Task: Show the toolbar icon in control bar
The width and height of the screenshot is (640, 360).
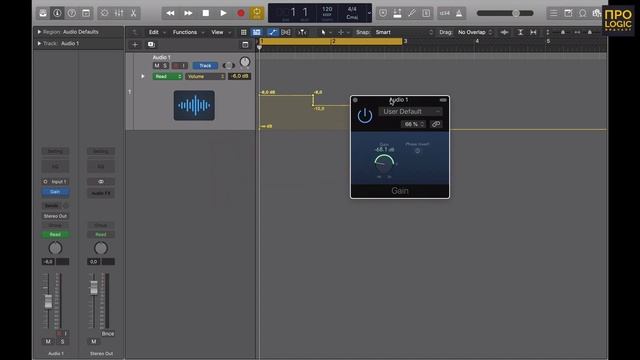Action: pyautogui.click(x=86, y=13)
